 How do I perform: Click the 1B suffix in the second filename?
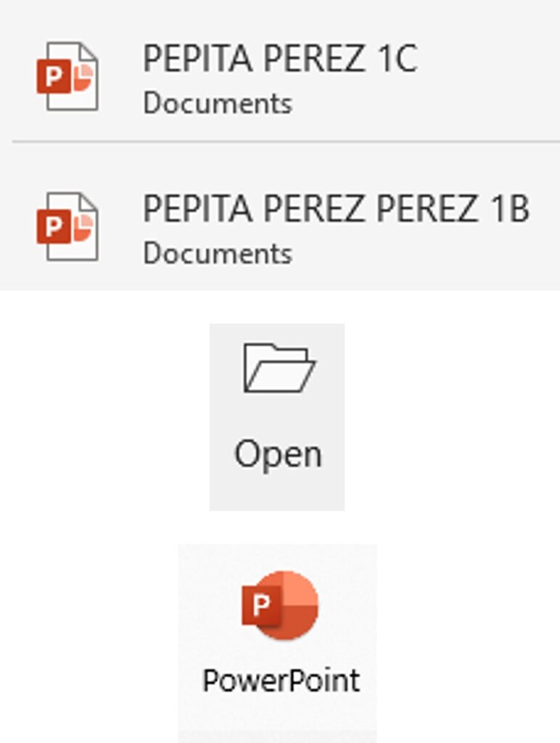point(509,209)
